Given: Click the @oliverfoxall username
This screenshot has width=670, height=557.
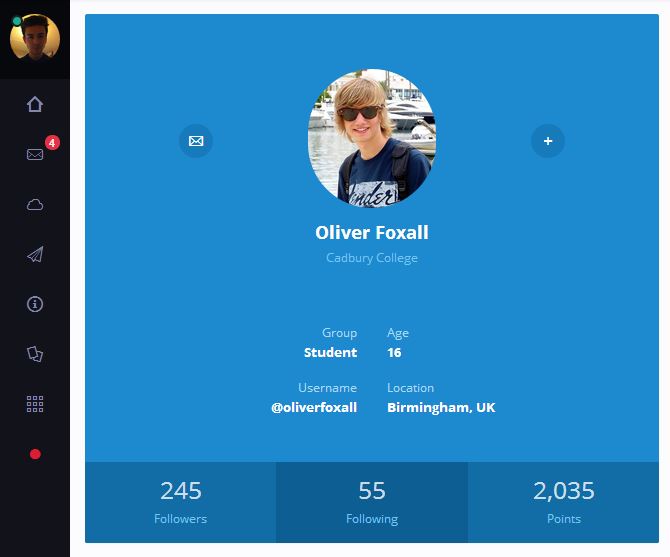Looking at the screenshot, I should tap(314, 407).
